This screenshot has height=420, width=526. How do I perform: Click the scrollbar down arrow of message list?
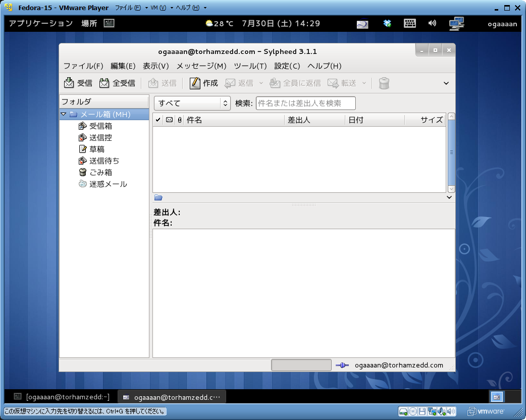pos(451,189)
